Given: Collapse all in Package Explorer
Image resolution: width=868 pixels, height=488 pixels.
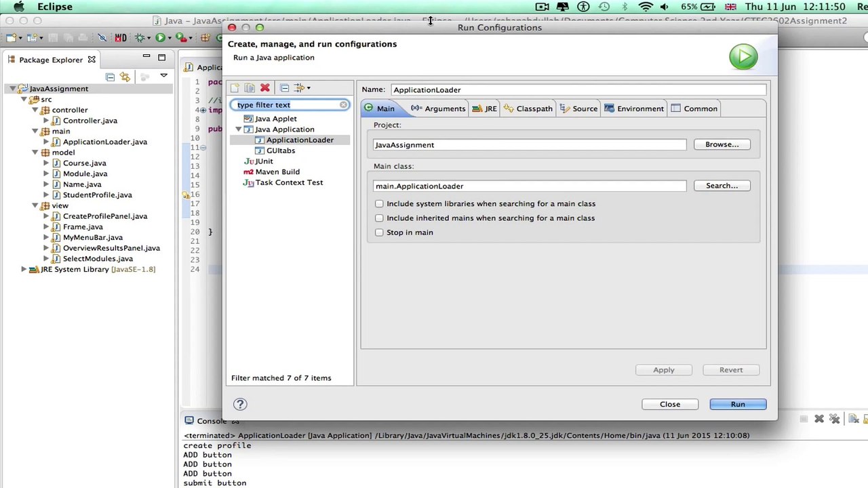Looking at the screenshot, I should pos(110,77).
